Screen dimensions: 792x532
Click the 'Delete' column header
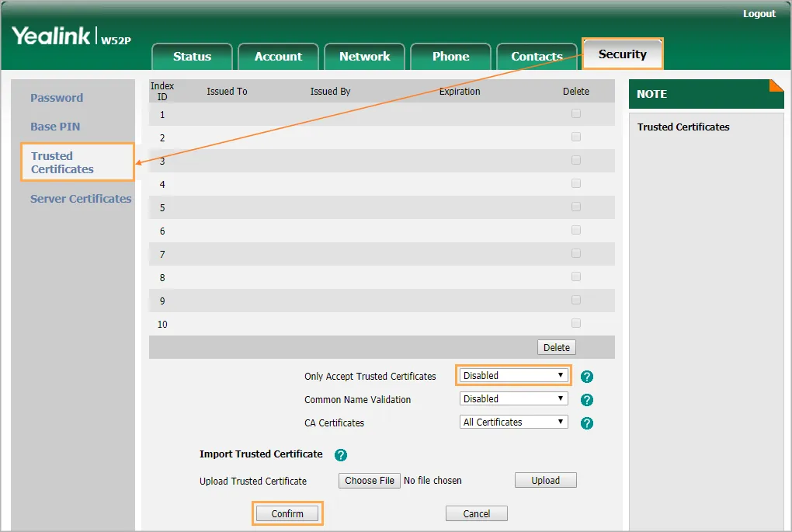[x=576, y=92]
